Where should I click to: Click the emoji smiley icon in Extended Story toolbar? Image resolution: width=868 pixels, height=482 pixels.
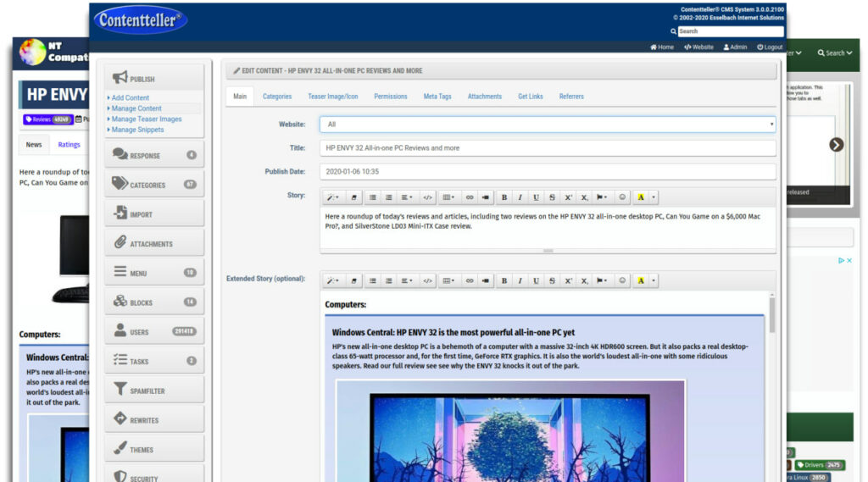click(622, 280)
